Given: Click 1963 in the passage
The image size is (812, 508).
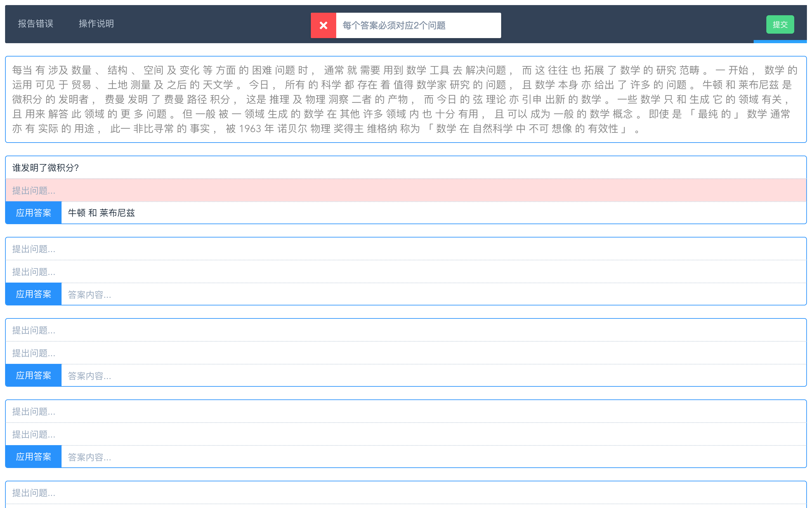Looking at the screenshot, I should pos(250,129).
